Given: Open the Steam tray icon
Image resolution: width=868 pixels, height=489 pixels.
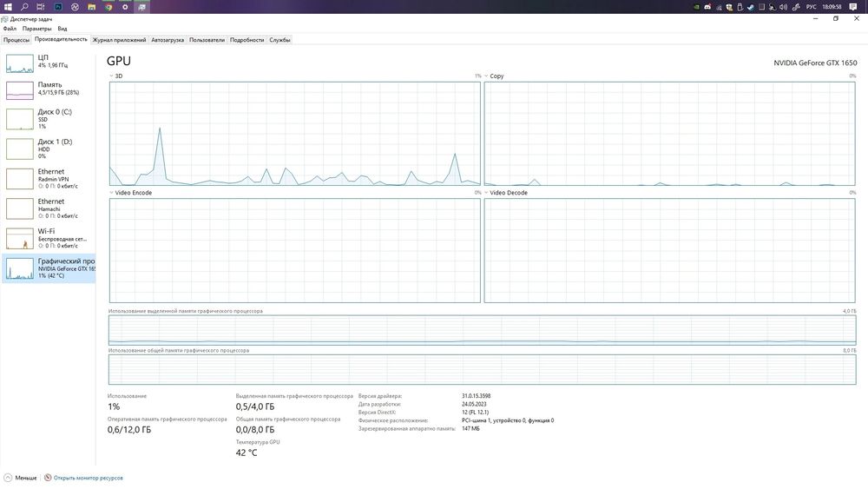Looking at the screenshot, I should [x=751, y=7].
